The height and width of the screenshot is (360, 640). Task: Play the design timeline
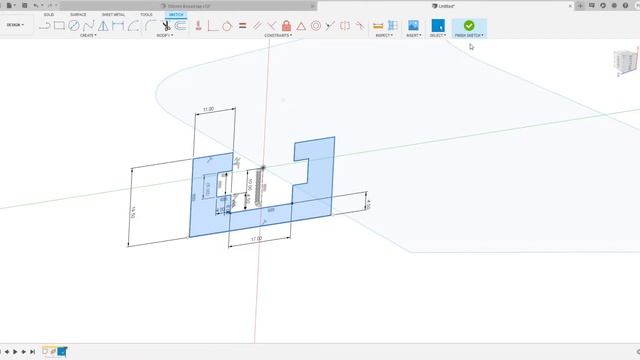(16, 351)
